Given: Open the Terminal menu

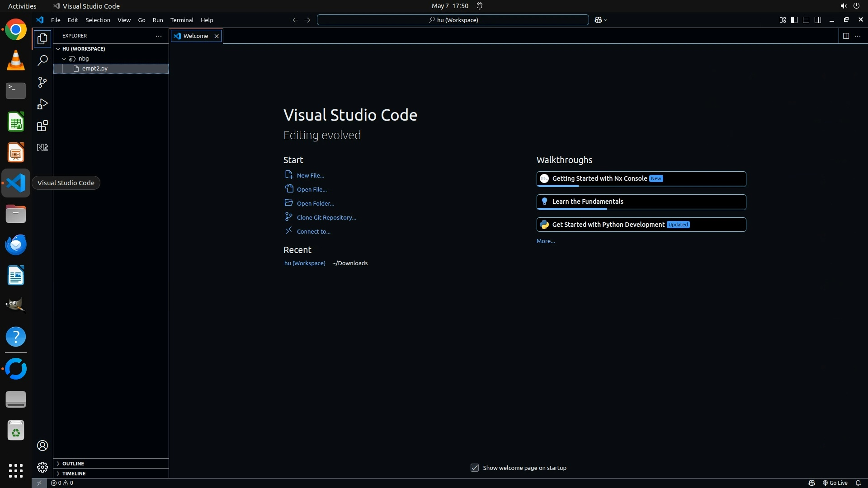Looking at the screenshot, I should tap(181, 20).
